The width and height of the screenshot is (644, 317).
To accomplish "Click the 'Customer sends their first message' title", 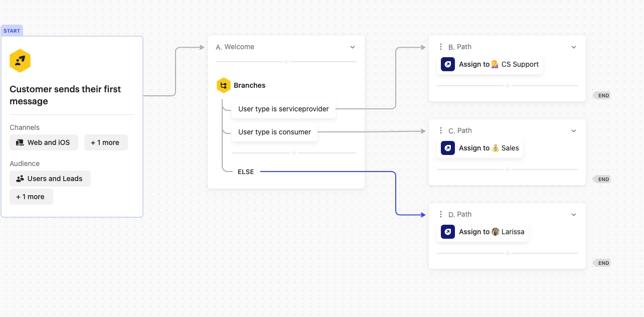I will pyautogui.click(x=65, y=95).
